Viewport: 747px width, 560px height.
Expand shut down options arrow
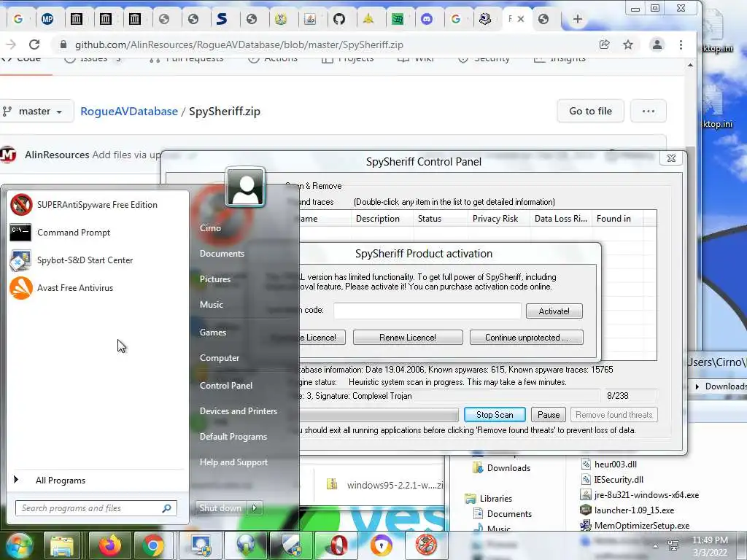[x=255, y=508]
